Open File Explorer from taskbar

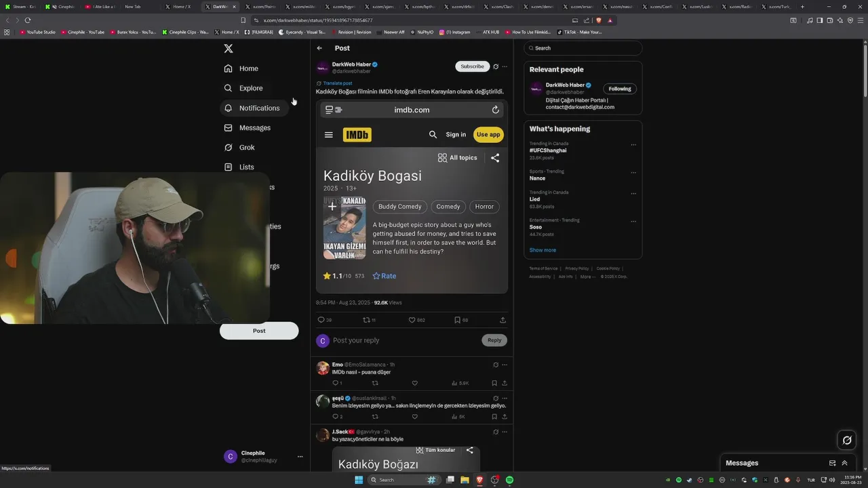click(x=465, y=480)
